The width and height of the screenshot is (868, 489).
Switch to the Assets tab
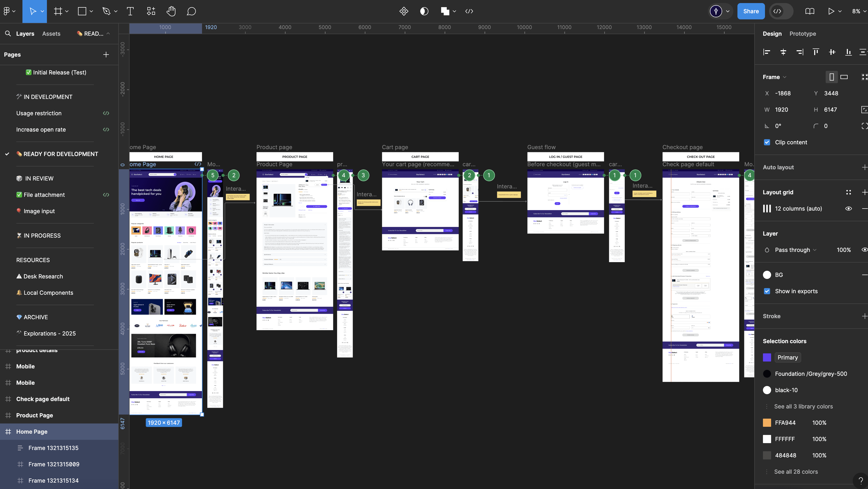[x=51, y=34]
